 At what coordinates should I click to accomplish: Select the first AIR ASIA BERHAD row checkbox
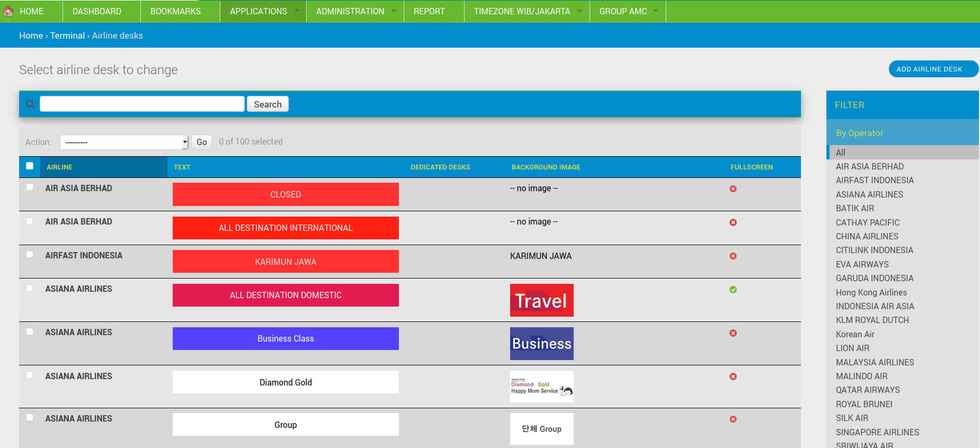pos(30,187)
